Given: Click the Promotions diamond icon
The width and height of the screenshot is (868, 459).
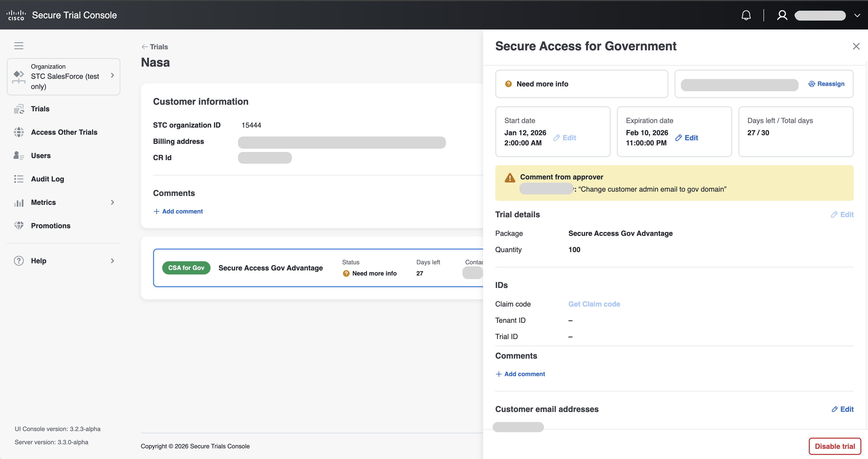Looking at the screenshot, I should [x=19, y=226].
